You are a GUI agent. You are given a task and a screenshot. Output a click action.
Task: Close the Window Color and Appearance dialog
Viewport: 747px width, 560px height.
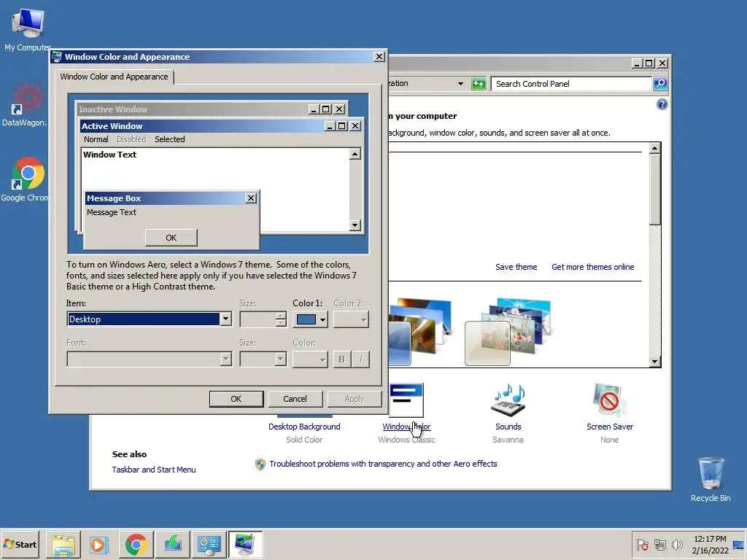coord(379,57)
